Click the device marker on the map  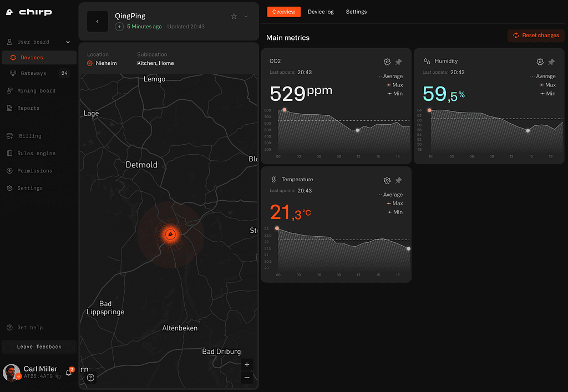(170, 235)
